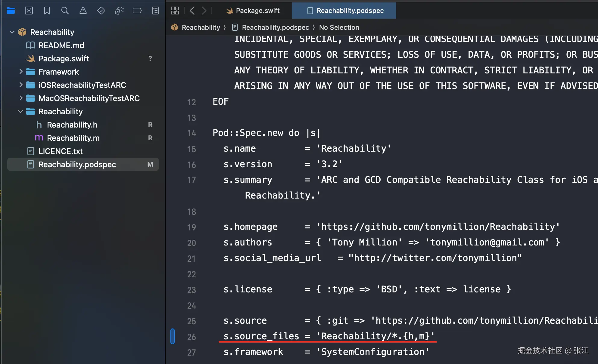Screen dimensions: 598x364
Task: Show the Breakpoint navigator
Action: pos(137,11)
